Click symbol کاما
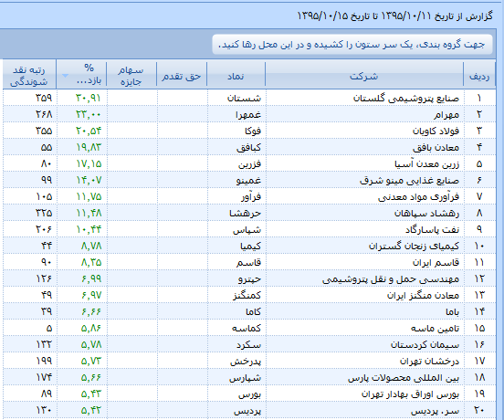This screenshot has width=504, height=420. coord(253,311)
